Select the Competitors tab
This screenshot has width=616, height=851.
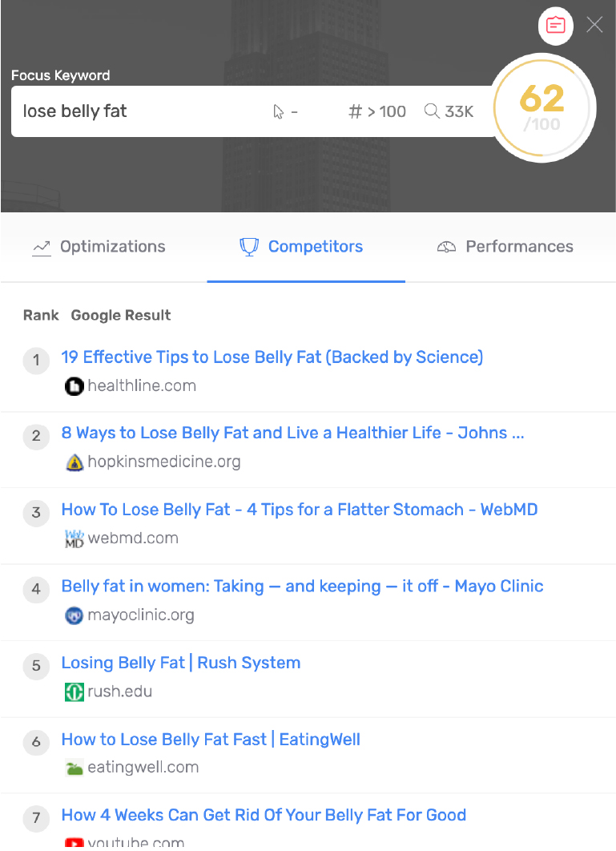[302, 247]
